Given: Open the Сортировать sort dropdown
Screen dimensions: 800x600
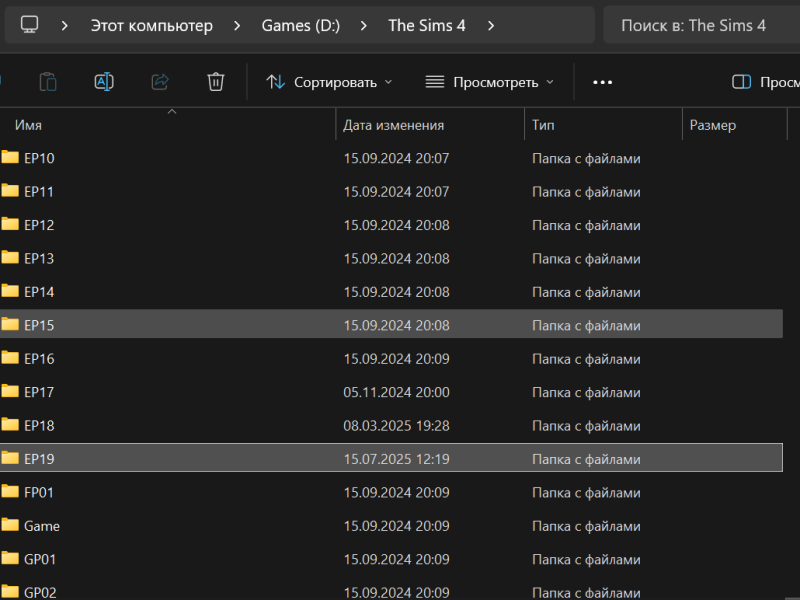Looking at the screenshot, I should (329, 82).
